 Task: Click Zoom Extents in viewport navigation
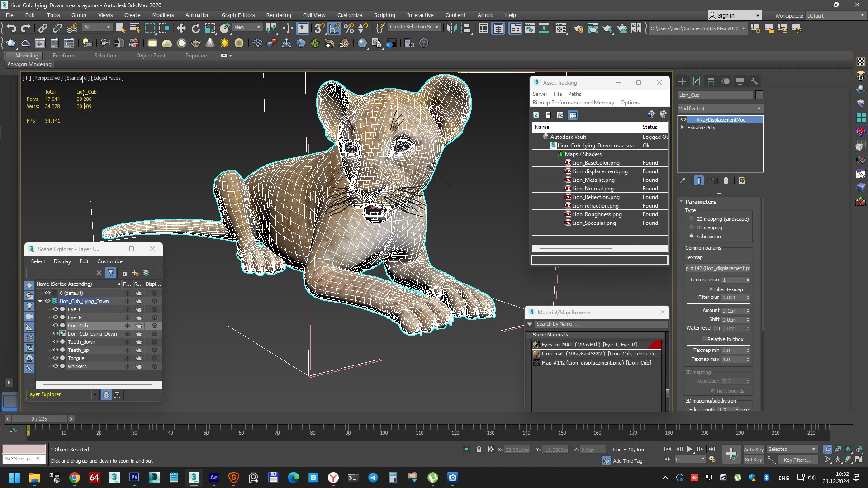coord(848,449)
